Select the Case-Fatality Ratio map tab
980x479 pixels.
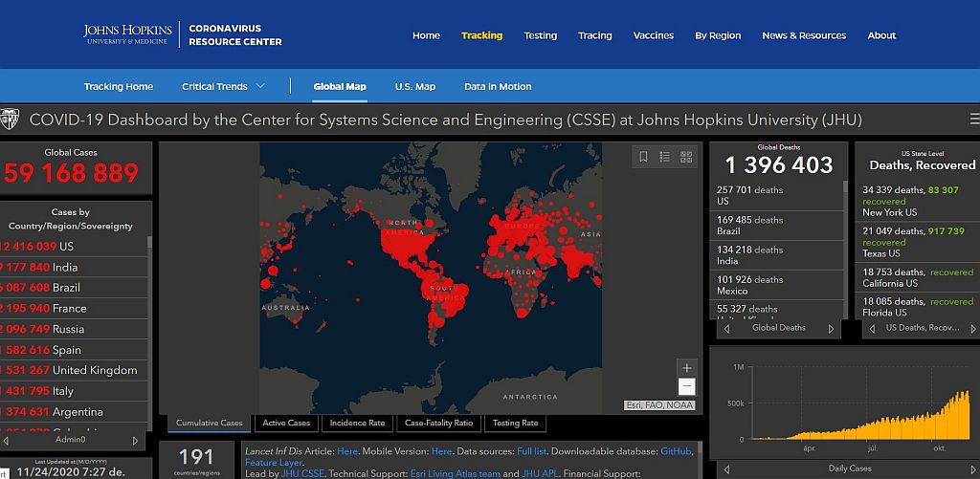[x=438, y=423]
